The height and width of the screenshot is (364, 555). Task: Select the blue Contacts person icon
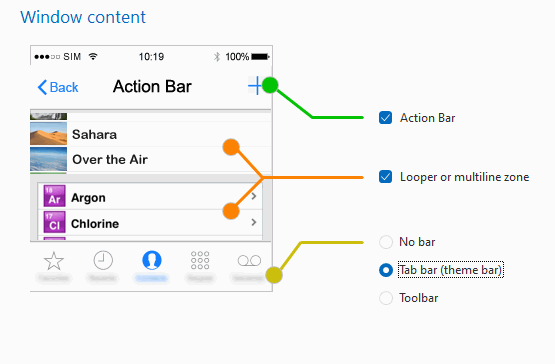(x=152, y=260)
